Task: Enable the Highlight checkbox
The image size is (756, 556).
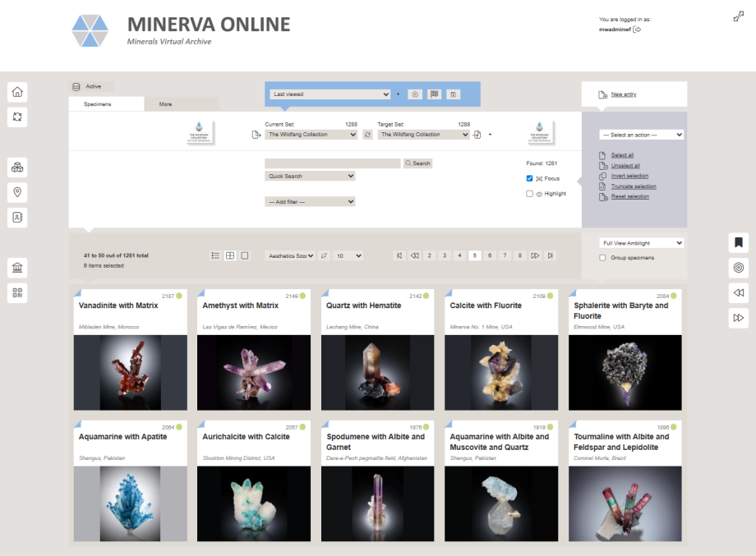Action: 530,194
